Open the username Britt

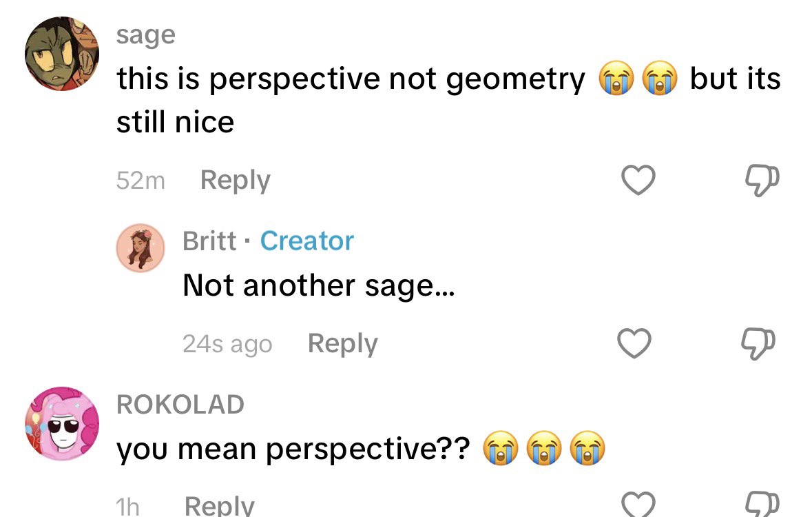209,241
